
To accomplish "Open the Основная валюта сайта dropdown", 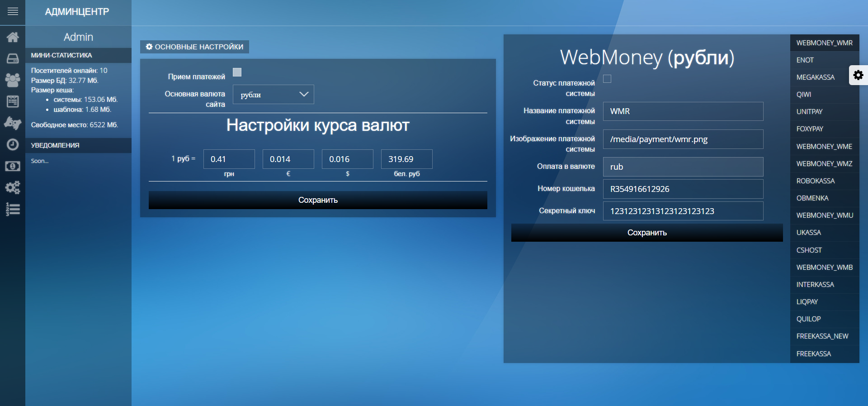I will [x=273, y=95].
